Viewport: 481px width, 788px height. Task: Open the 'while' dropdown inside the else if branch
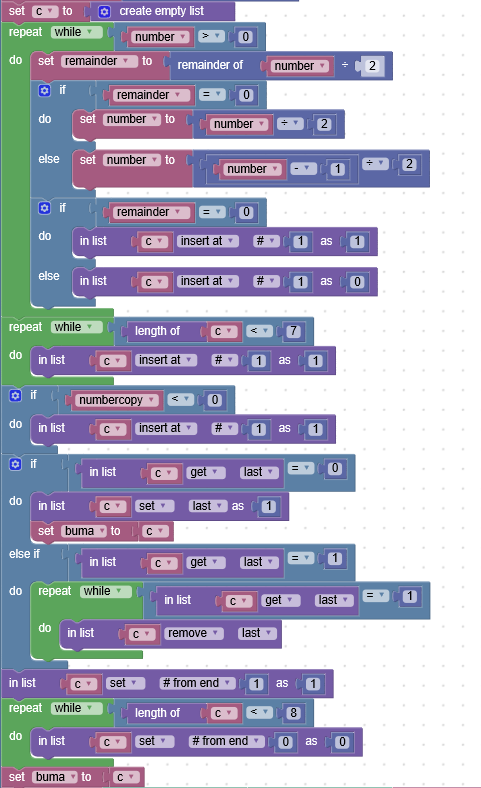[106, 592]
